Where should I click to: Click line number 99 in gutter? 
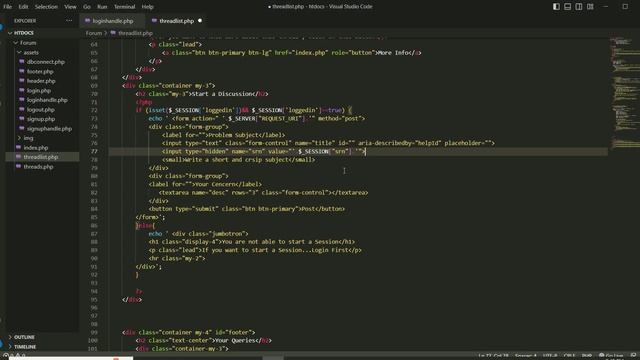(94, 332)
